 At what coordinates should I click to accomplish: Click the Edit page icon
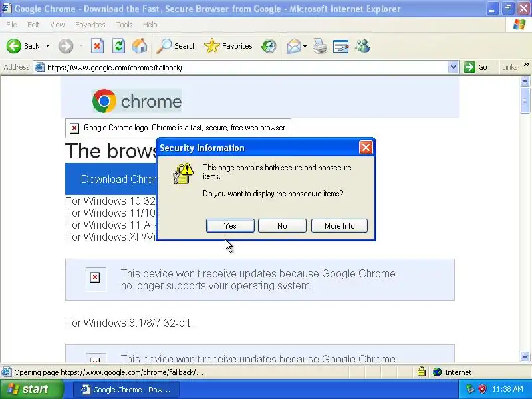[x=340, y=46]
